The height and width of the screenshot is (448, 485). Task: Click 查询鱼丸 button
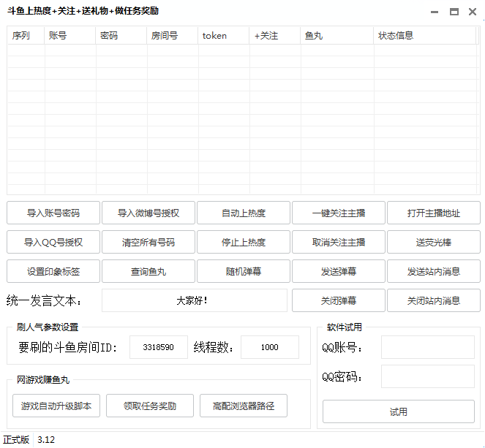(x=148, y=271)
